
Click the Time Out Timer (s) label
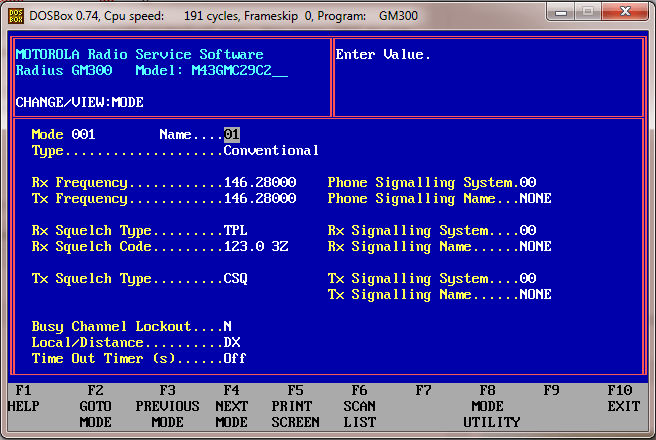(x=103, y=358)
